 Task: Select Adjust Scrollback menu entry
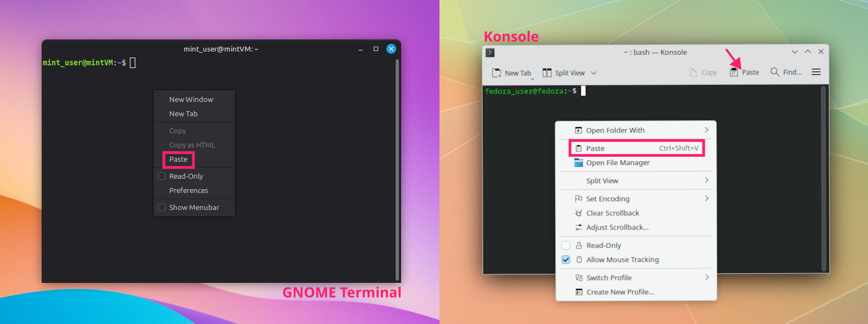[636, 228]
